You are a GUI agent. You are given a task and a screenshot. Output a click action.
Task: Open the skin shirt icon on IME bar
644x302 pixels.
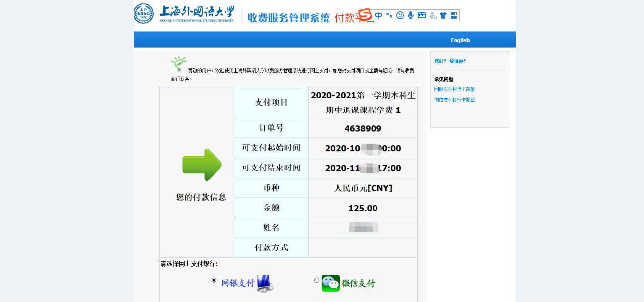click(443, 15)
